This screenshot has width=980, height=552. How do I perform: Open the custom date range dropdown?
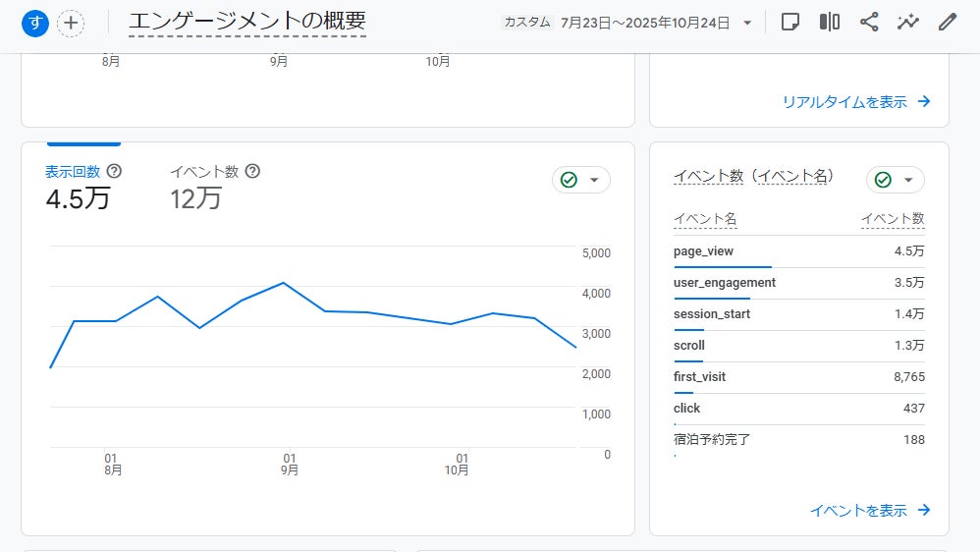[x=747, y=23]
